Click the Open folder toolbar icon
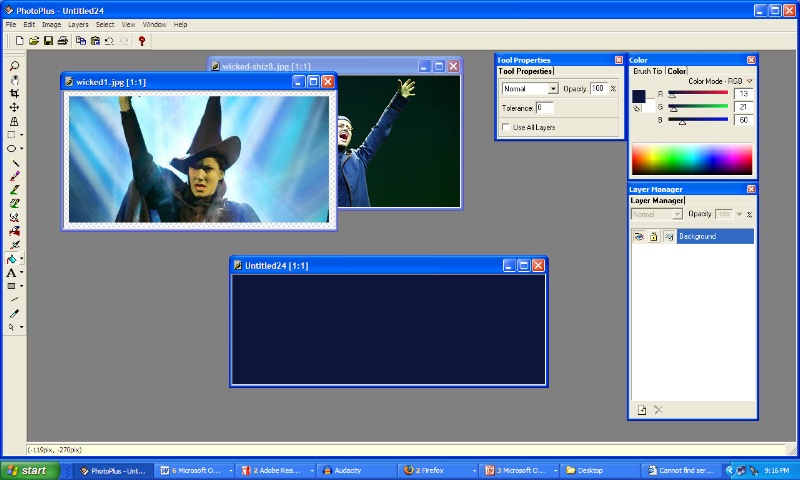Viewport: 800px width, 480px height. 34,41
